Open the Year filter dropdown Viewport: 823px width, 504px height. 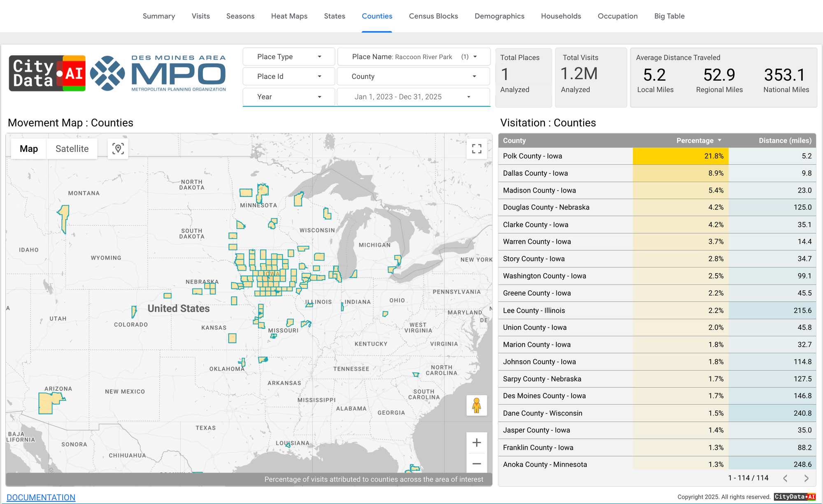[x=289, y=97]
